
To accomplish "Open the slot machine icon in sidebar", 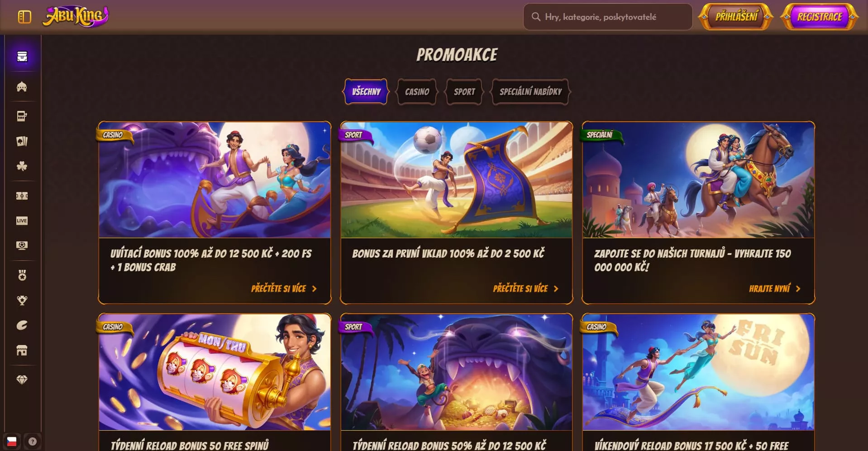I will pos(22,116).
